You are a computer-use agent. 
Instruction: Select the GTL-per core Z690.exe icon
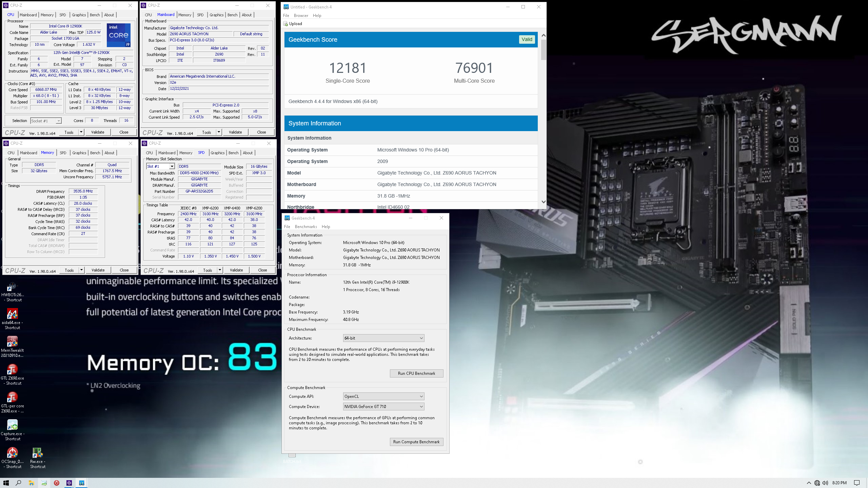point(12,403)
